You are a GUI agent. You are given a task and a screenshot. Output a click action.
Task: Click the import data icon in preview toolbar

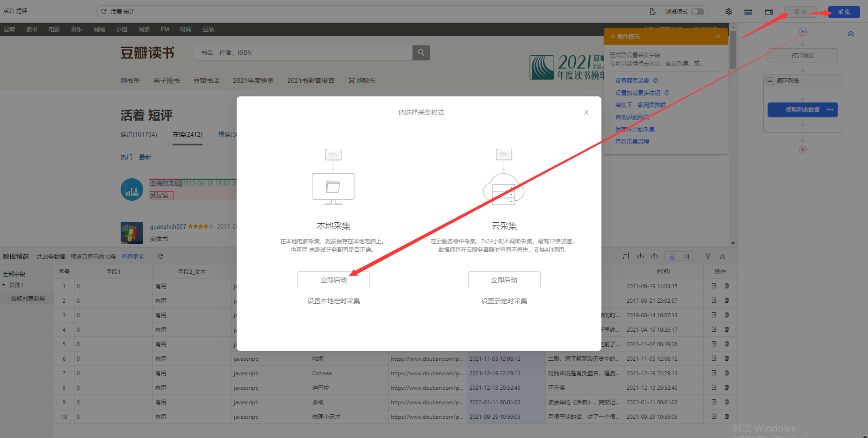pyautogui.click(x=640, y=256)
